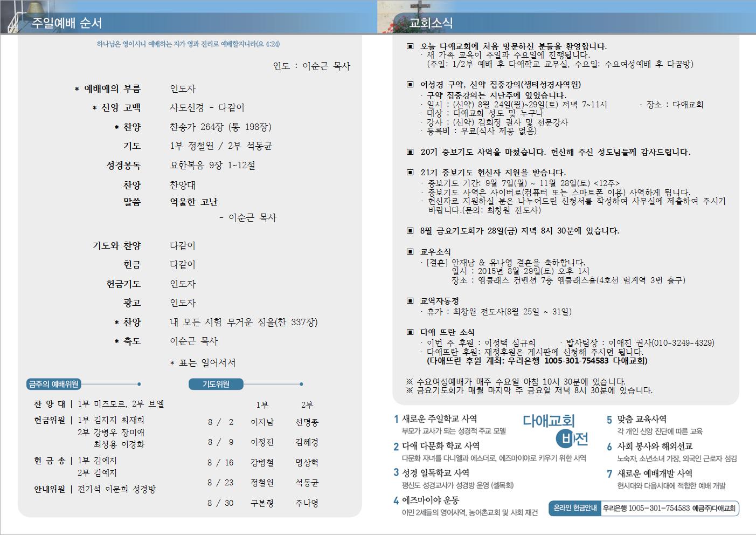Click square bullet beside 교역자동정
Viewport: 756px width, 535px height.
pyautogui.click(x=410, y=301)
